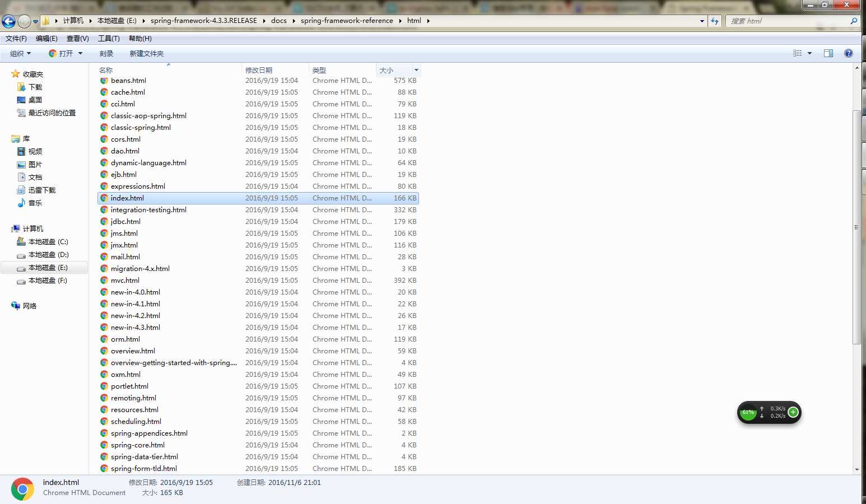Click the change view icon
Screen dimensions: 866x504
pos(798,53)
